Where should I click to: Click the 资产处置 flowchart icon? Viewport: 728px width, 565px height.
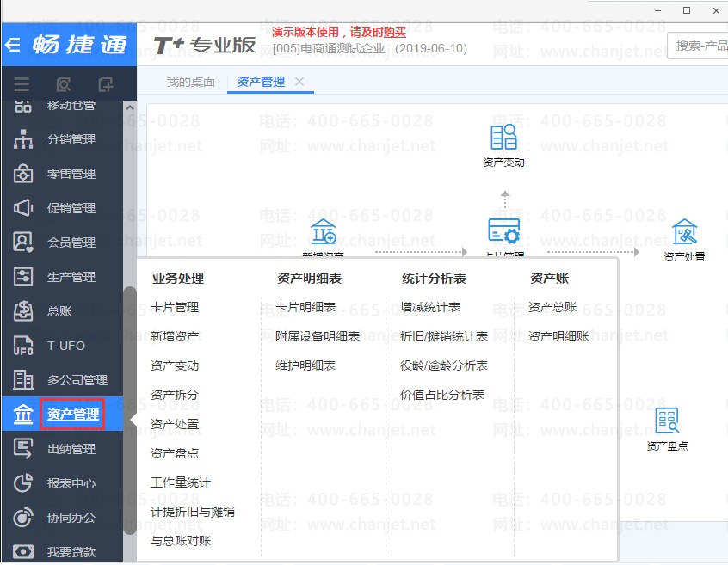click(x=685, y=231)
